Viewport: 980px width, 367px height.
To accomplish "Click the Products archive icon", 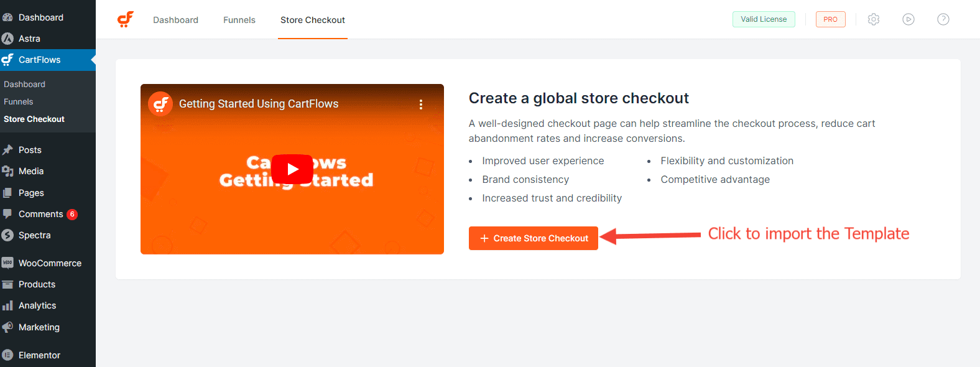I will click(x=7, y=284).
